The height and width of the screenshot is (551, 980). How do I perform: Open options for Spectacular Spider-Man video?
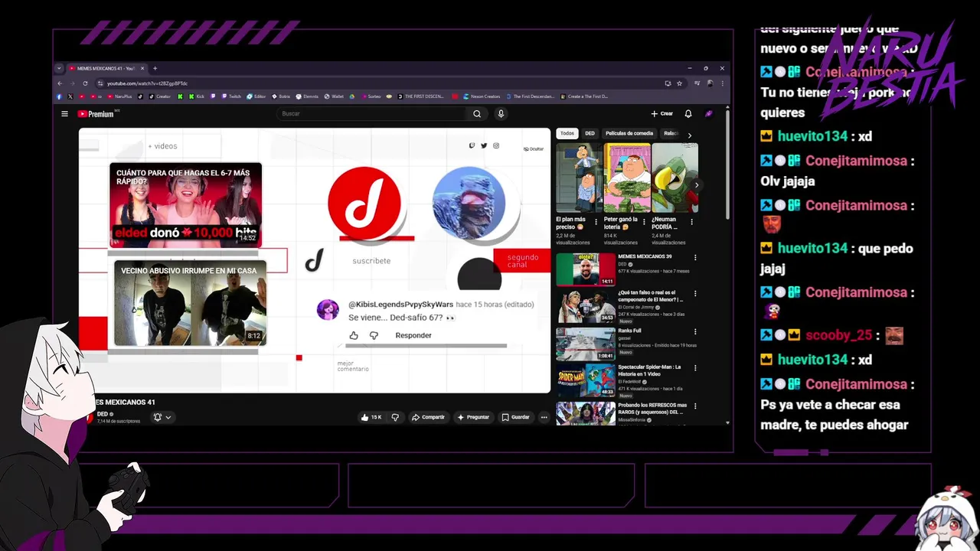point(695,369)
